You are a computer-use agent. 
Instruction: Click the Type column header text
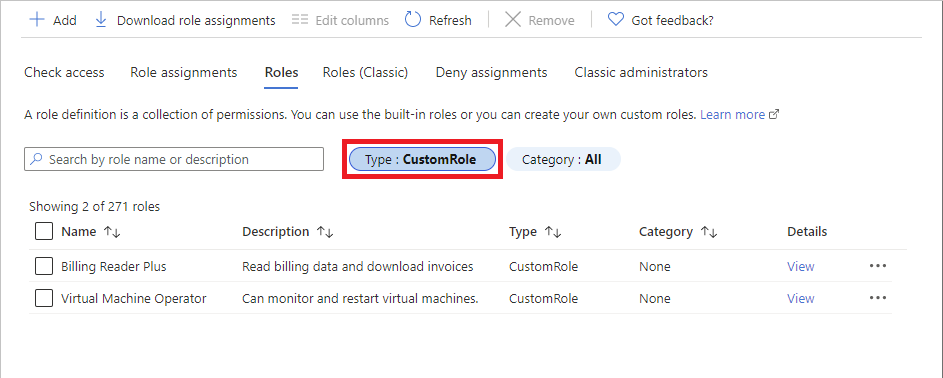point(523,231)
